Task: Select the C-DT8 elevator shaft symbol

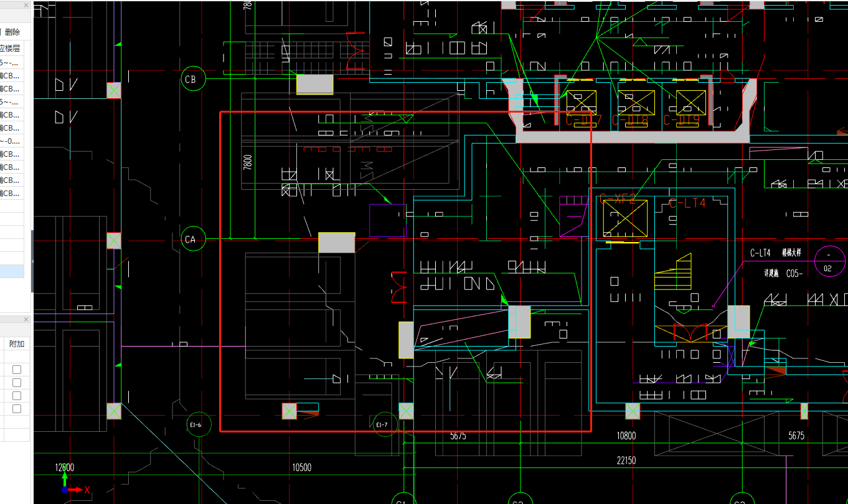Action: [x=636, y=104]
